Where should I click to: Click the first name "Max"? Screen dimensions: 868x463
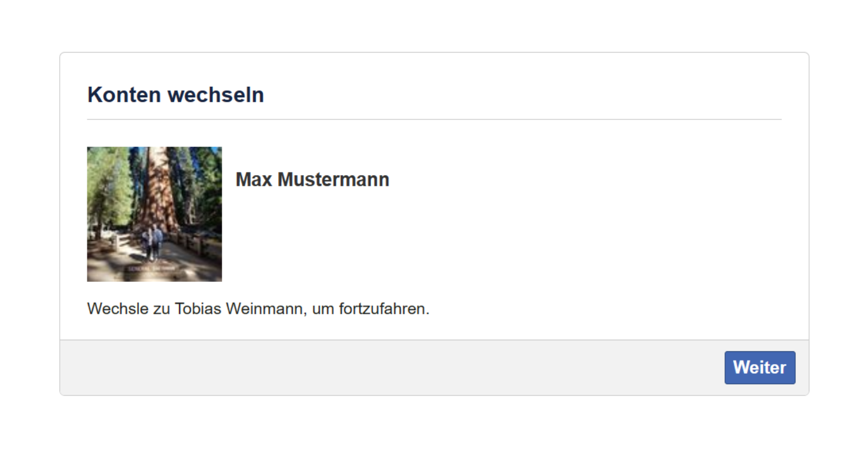click(x=254, y=179)
